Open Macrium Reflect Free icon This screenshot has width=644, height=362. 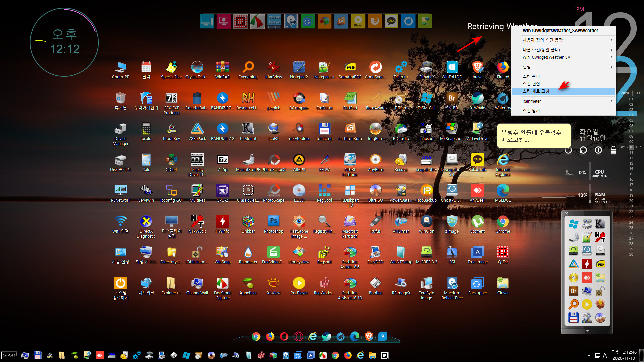click(452, 288)
